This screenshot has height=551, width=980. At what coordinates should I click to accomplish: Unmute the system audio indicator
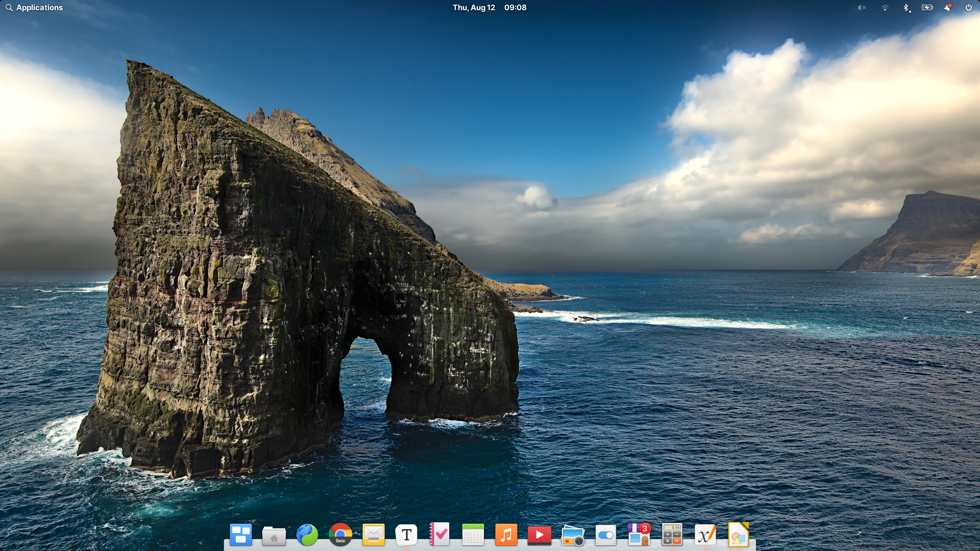point(861,8)
